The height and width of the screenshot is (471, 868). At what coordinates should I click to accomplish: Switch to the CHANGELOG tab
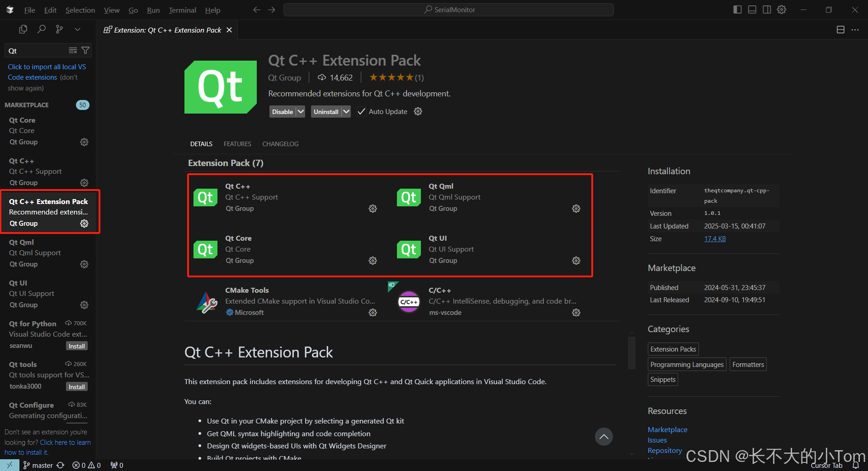pos(280,144)
